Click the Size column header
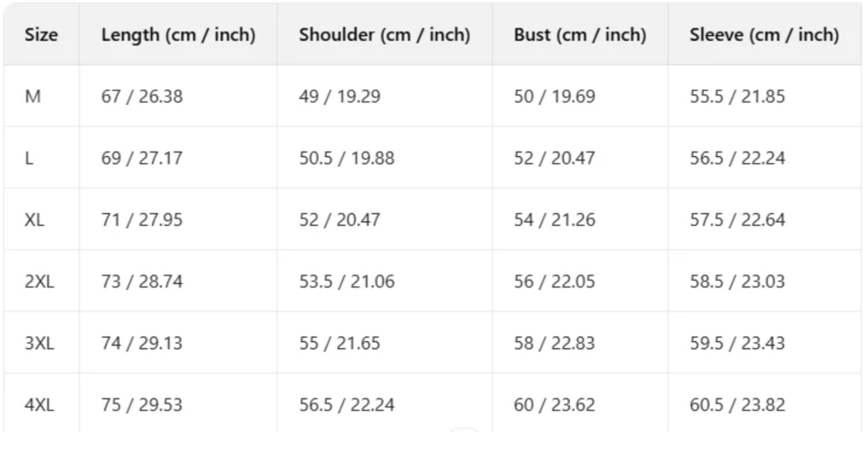868x449 pixels. pos(41,35)
